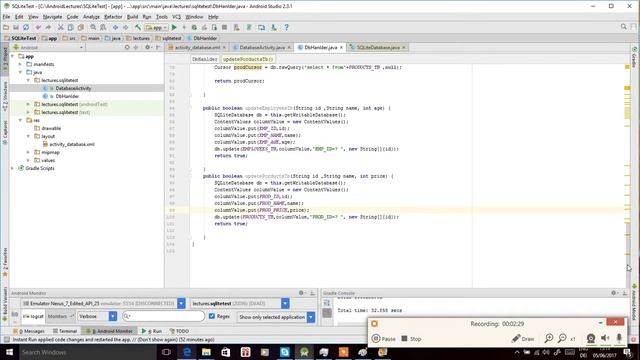Select activity_database.xml in project tree
The image size is (640, 360).
point(72,144)
